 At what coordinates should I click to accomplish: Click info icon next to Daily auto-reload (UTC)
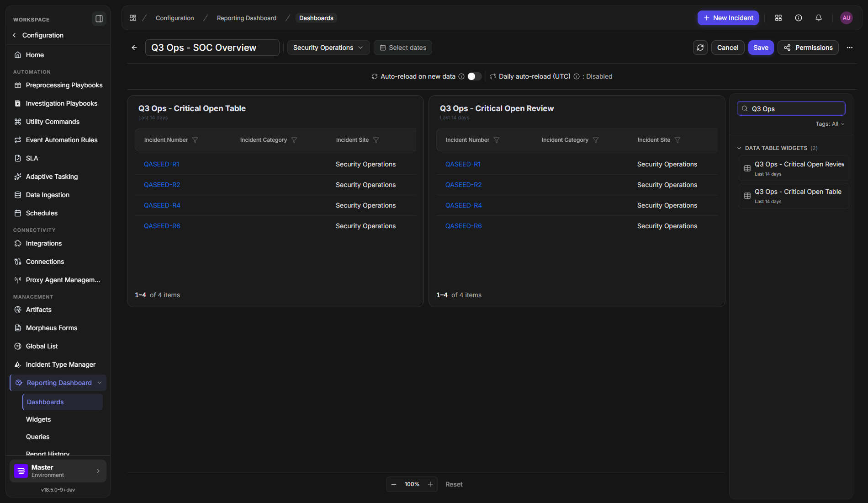pyautogui.click(x=577, y=76)
